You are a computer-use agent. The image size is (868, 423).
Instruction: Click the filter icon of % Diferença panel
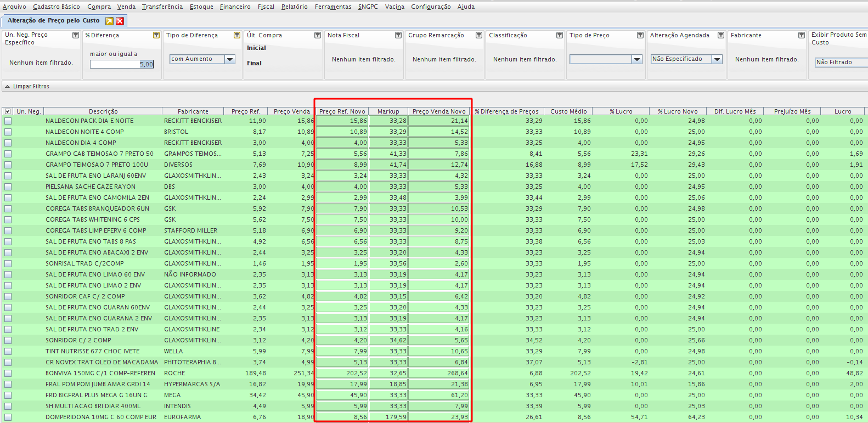[156, 35]
